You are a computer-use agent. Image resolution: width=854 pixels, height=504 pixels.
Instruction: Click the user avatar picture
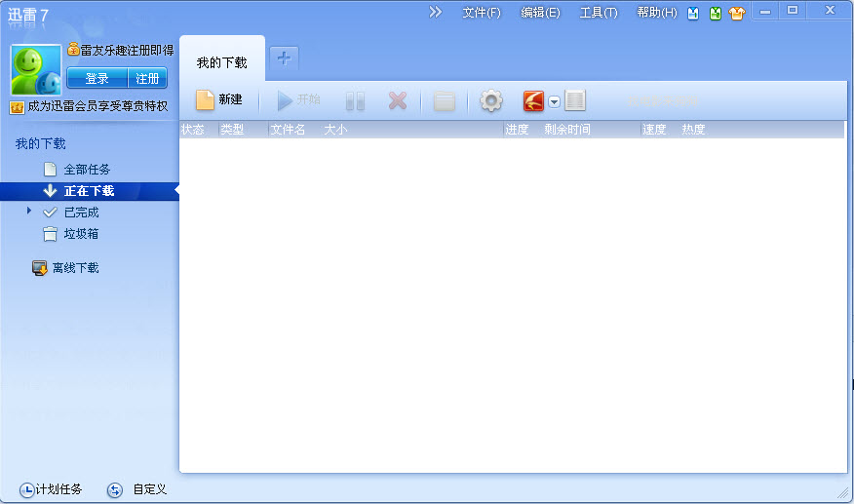pyautogui.click(x=36, y=70)
